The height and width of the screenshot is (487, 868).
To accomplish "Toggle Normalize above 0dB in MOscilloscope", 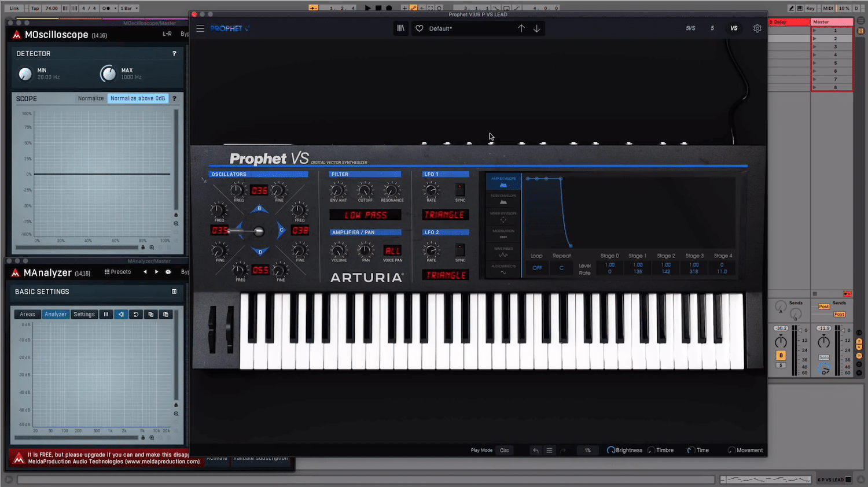I will pos(138,98).
